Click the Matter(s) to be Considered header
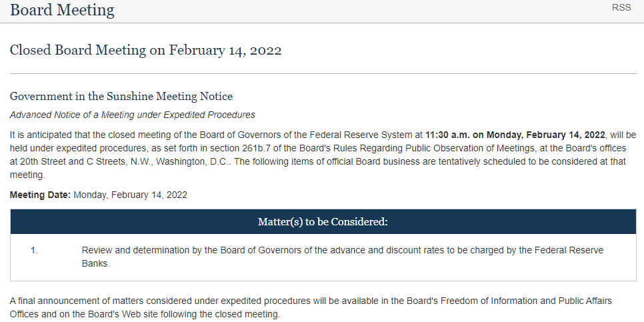 coord(323,222)
